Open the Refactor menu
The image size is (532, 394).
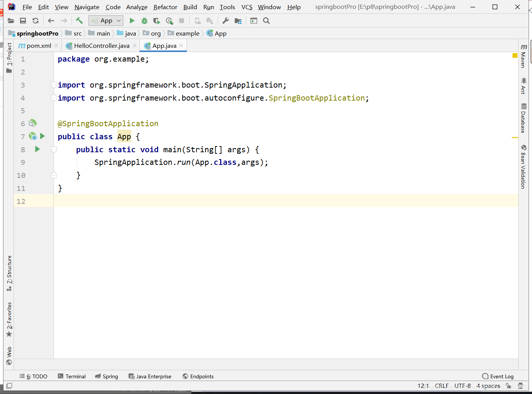tap(165, 7)
